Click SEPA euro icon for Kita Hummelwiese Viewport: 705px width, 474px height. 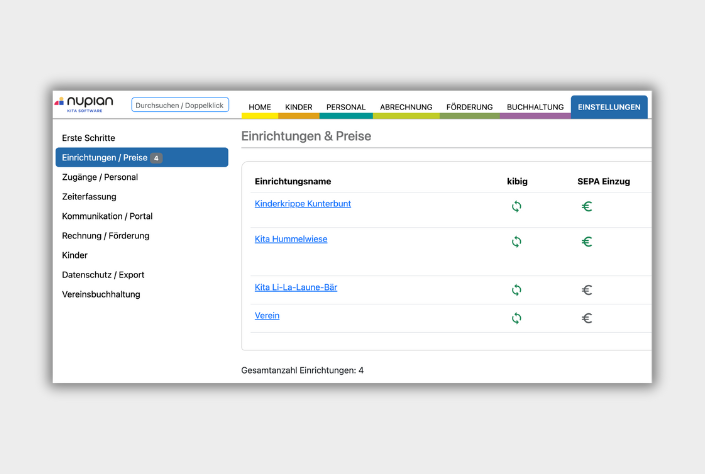point(587,242)
